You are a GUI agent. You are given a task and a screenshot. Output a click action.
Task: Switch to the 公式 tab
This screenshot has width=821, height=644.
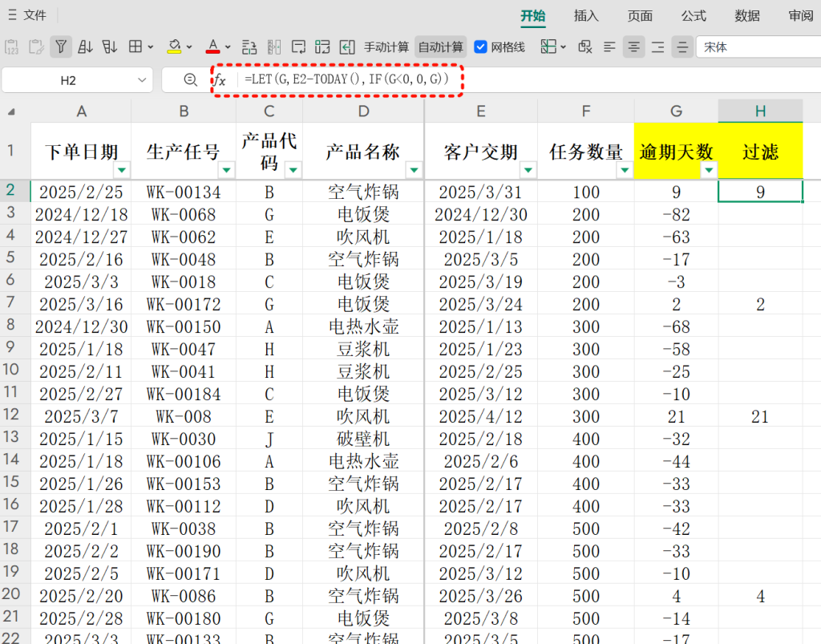coord(694,16)
